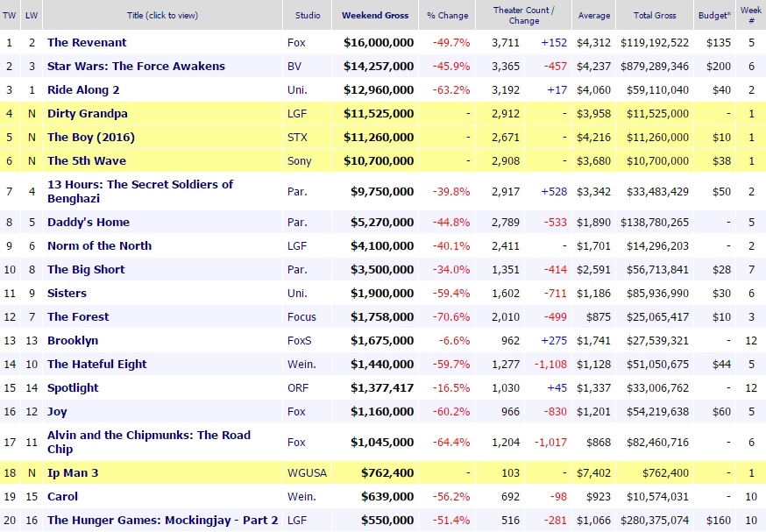The image size is (766, 532).
Task: Select The Boy average $4,216
Action: [593, 138]
